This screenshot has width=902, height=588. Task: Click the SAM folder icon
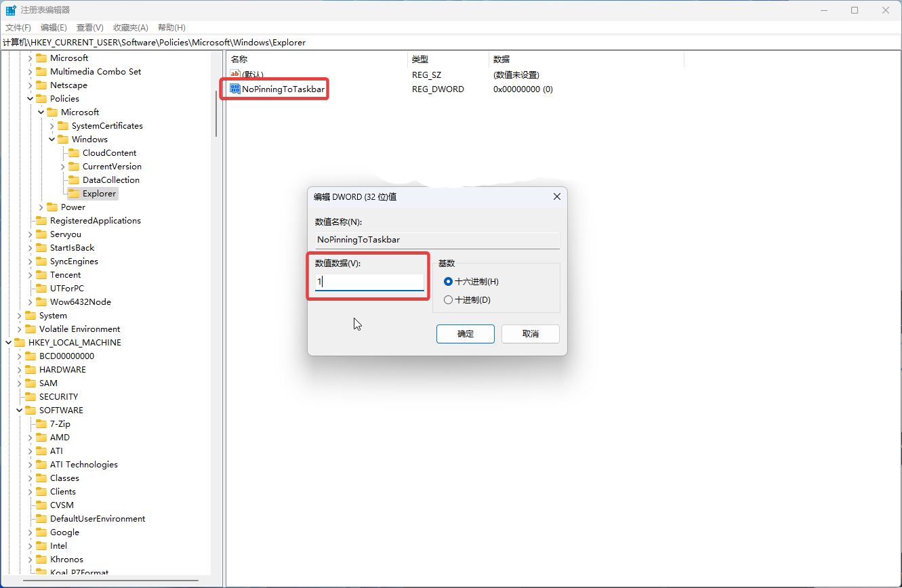tap(30, 383)
